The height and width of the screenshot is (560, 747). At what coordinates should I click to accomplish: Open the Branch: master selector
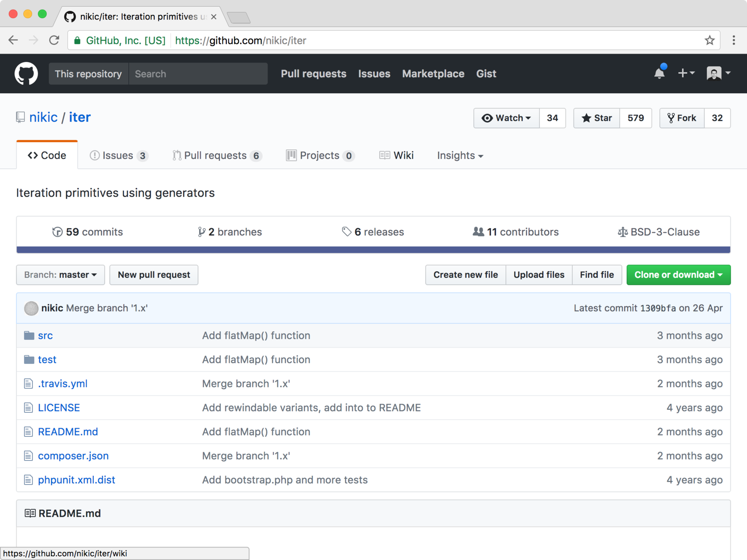pos(61,275)
